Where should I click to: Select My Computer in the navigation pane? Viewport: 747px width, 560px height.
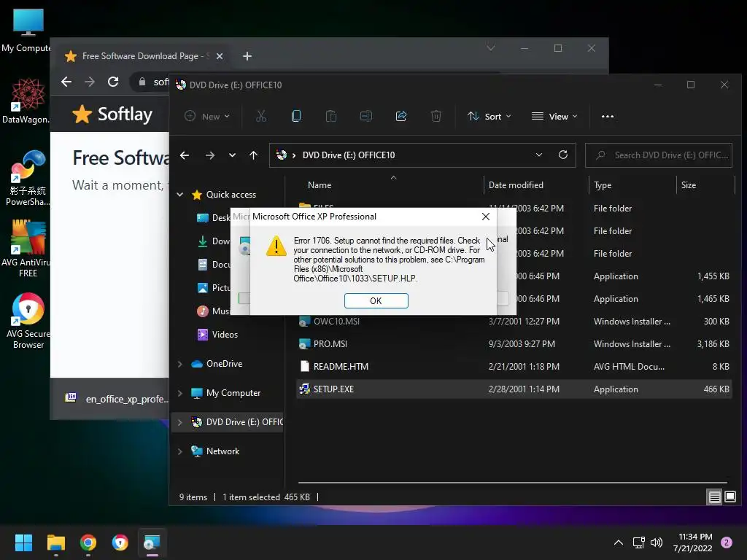coord(233,393)
